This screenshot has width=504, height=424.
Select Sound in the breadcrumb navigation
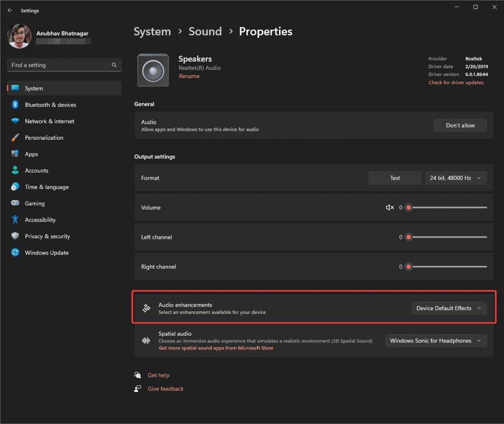[x=205, y=31]
